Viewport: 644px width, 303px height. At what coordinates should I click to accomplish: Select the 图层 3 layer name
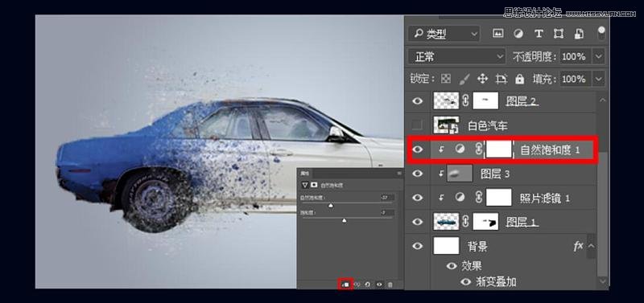tap(495, 174)
